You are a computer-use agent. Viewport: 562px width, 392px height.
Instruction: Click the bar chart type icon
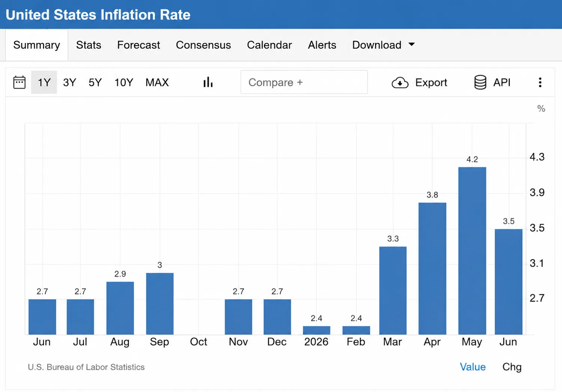point(208,82)
